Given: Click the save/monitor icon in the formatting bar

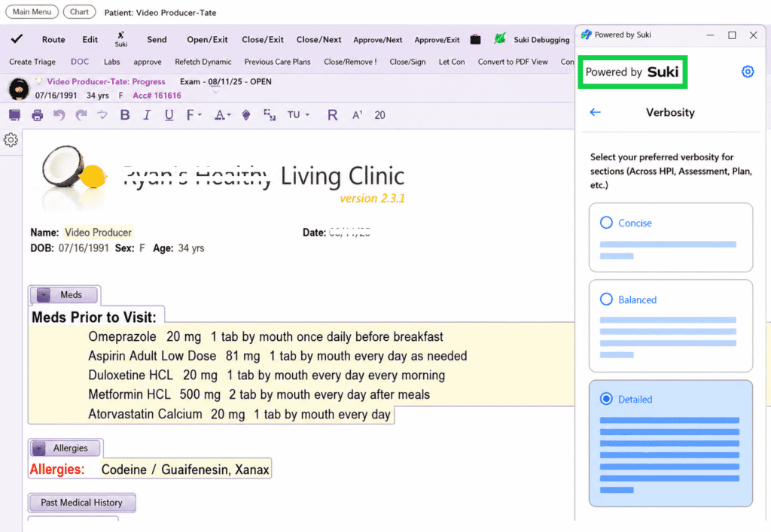Looking at the screenshot, I should [15, 115].
